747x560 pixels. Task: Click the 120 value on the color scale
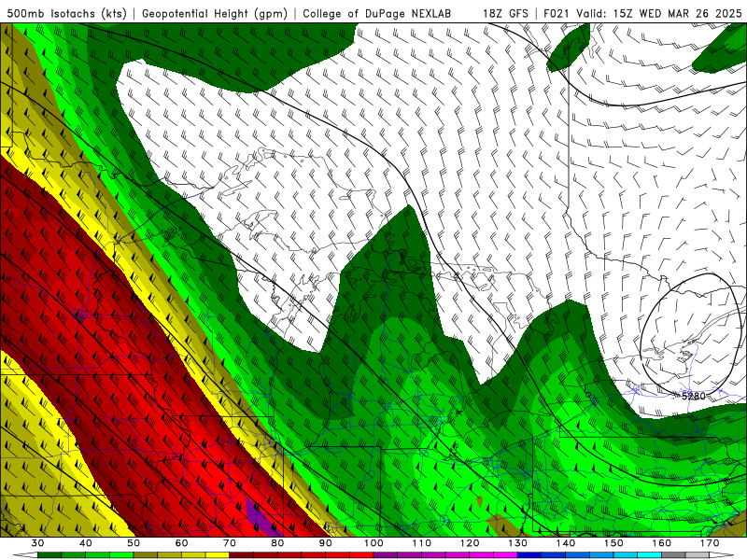coord(470,543)
